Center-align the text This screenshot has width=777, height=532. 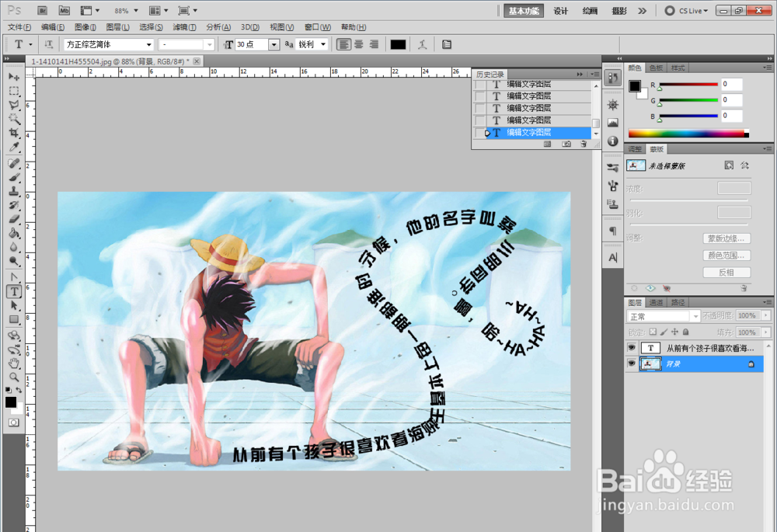click(x=359, y=44)
